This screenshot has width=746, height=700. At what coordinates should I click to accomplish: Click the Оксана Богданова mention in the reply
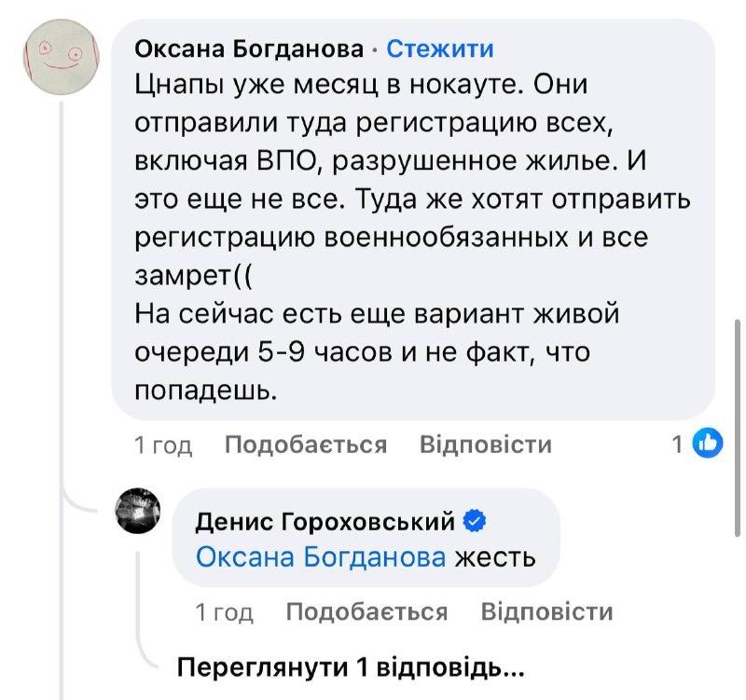[x=321, y=557]
